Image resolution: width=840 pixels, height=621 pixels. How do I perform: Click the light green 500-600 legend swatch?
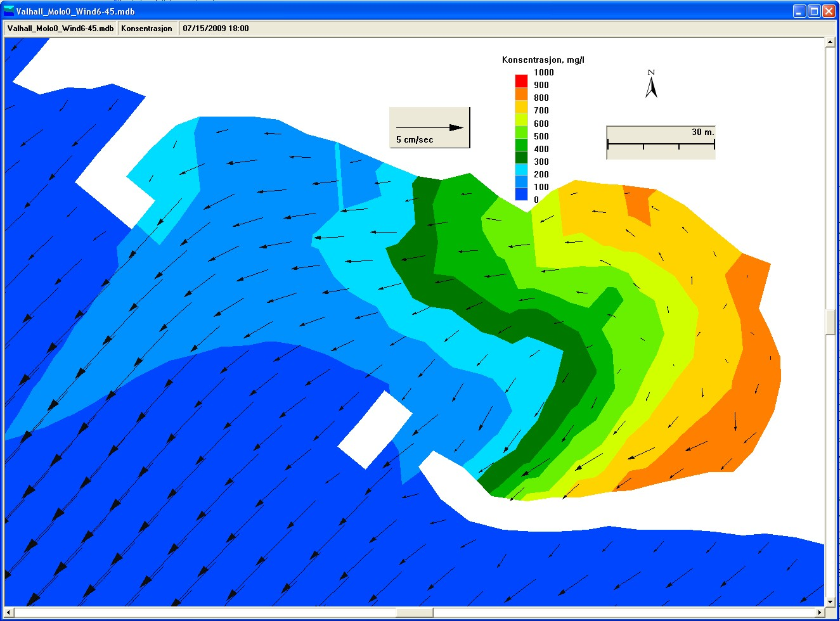click(x=521, y=131)
